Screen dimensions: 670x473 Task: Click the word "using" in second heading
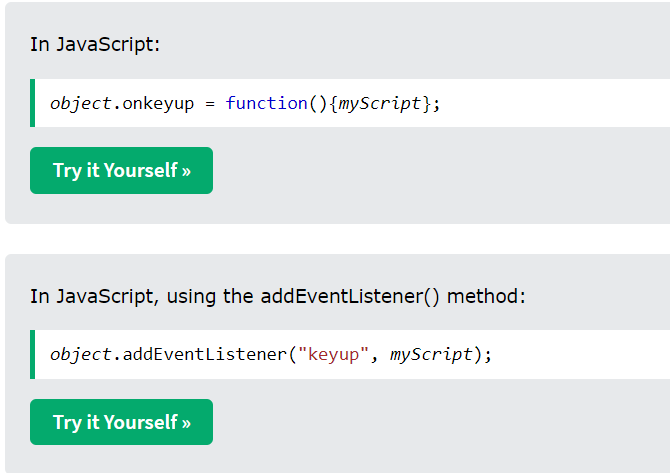click(x=191, y=297)
